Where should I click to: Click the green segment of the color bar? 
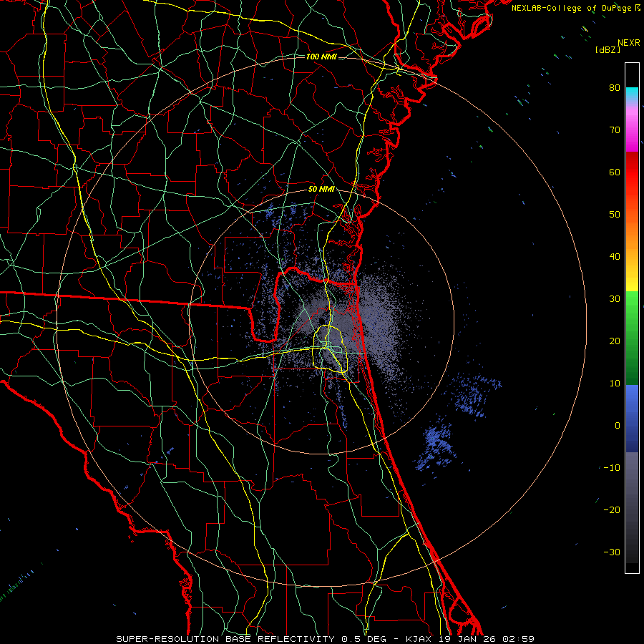pyautogui.click(x=632, y=338)
